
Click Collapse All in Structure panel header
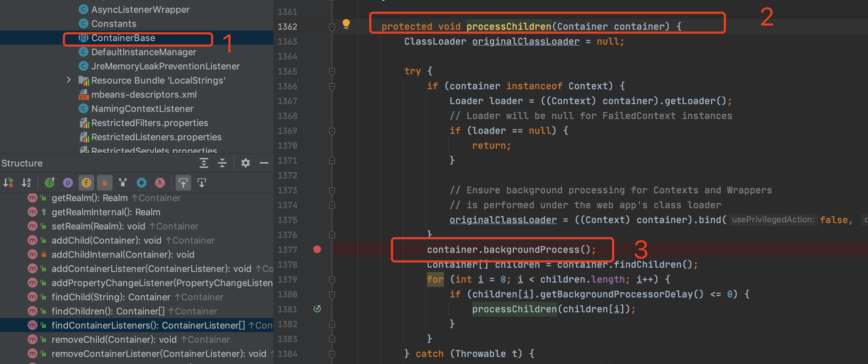click(x=222, y=163)
